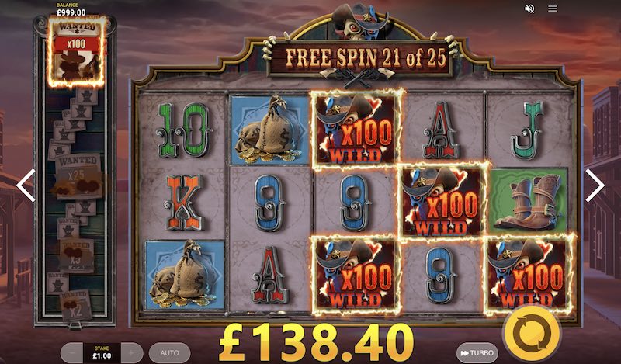Click the golden spin button
Viewport: 621px width, 364px height.
point(531,334)
